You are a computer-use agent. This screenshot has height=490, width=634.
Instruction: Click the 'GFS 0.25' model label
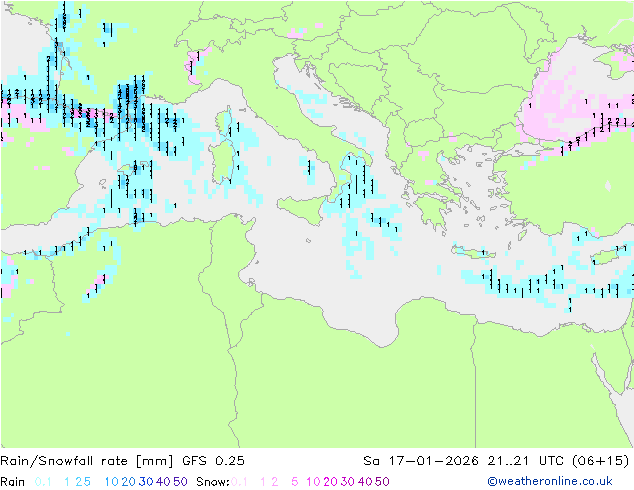(x=213, y=461)
